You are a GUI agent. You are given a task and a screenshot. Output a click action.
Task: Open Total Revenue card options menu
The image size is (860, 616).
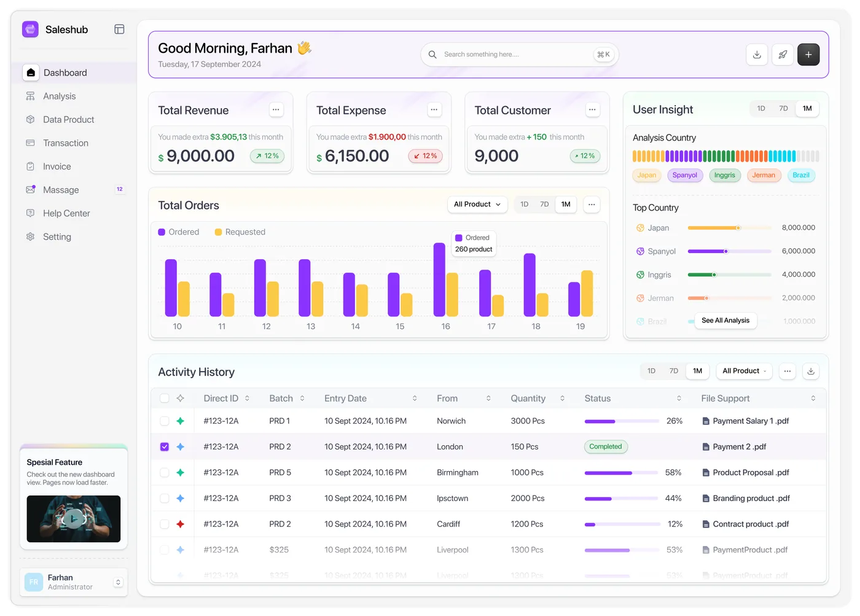point(276,110)
